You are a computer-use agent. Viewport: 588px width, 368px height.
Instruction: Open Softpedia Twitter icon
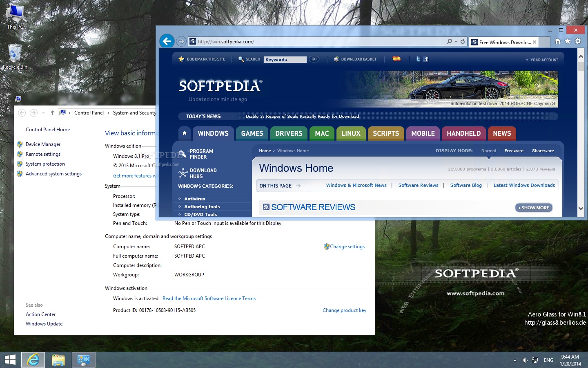click(x=418, y=59)
